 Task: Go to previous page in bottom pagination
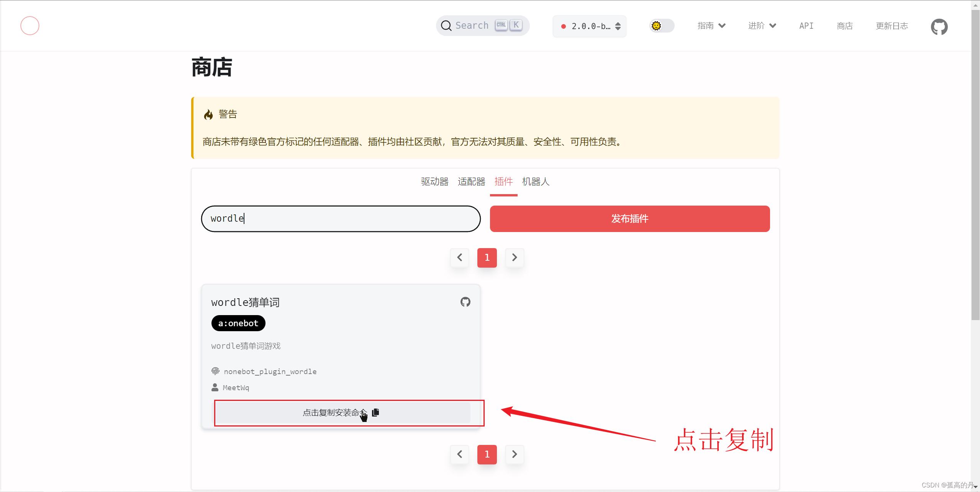click(x=460, y=454)
